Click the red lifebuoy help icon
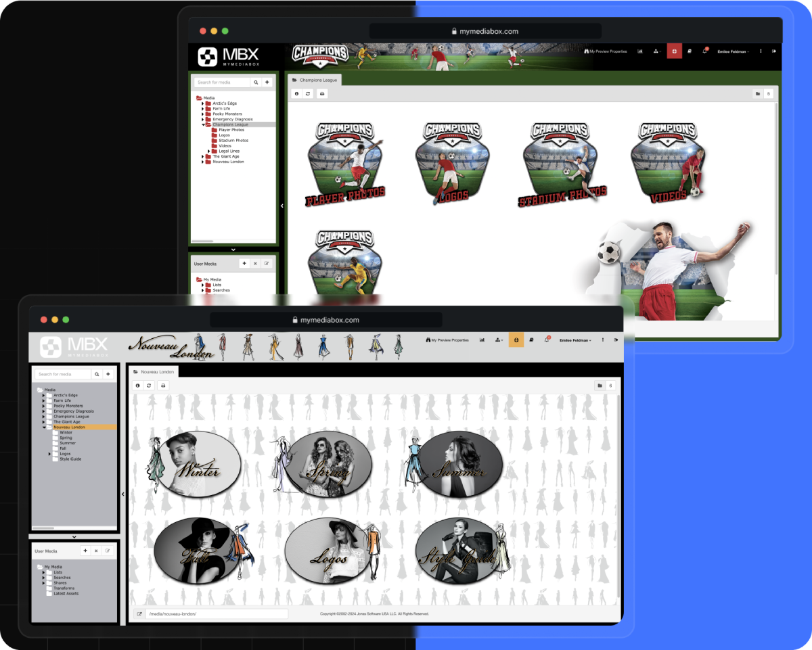This screenshot has height=650, width=812. (674, 51)
